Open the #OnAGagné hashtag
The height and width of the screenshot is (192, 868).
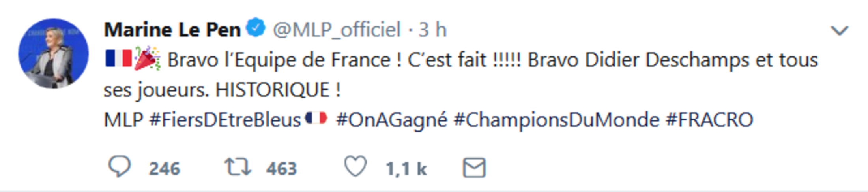tap(391, 120)
